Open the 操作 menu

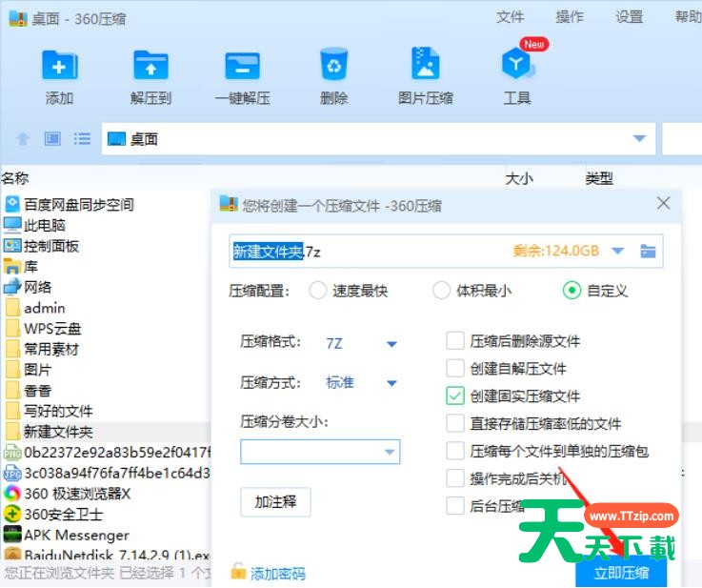(570, 17)
